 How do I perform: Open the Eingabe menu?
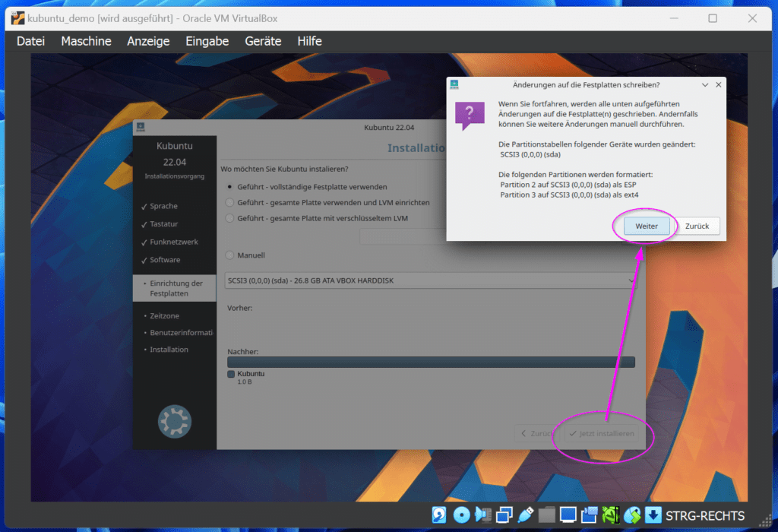pos(207,41)
